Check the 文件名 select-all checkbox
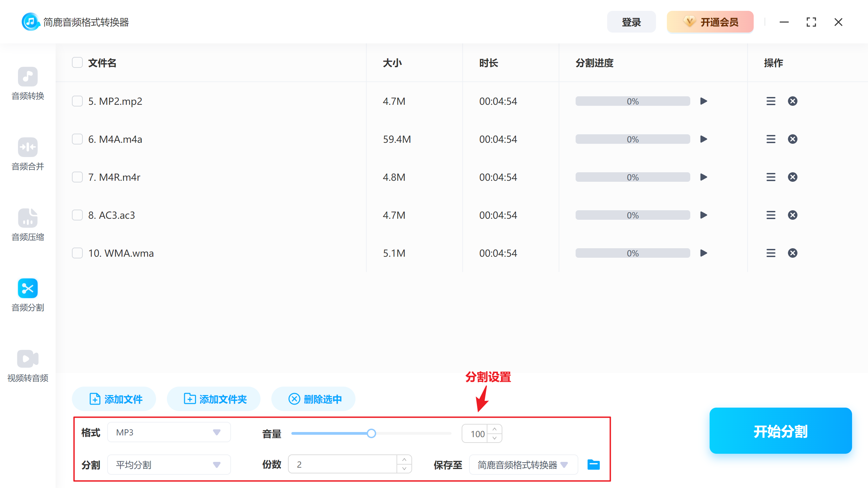The image size is (868, 488). (x=77, y=62)
